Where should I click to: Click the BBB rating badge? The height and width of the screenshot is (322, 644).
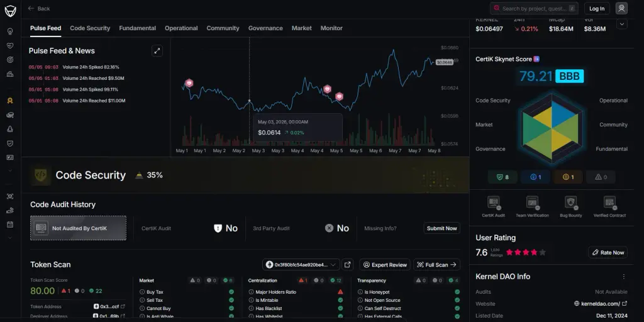[569, 76]
